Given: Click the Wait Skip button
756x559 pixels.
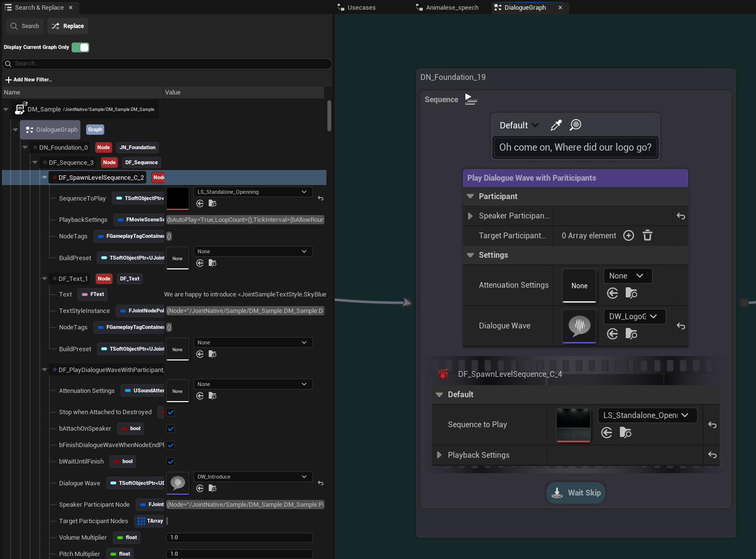Looking at the screenshot, I should [x=576, y=493].
